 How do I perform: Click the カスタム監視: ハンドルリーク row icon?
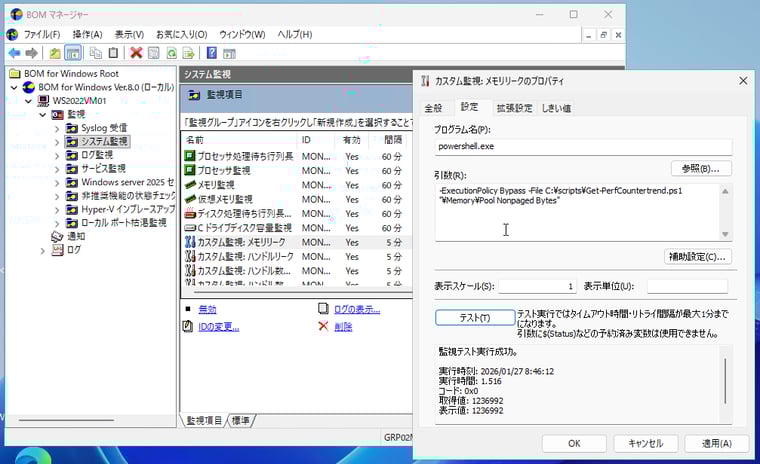[x=190, y=256]
